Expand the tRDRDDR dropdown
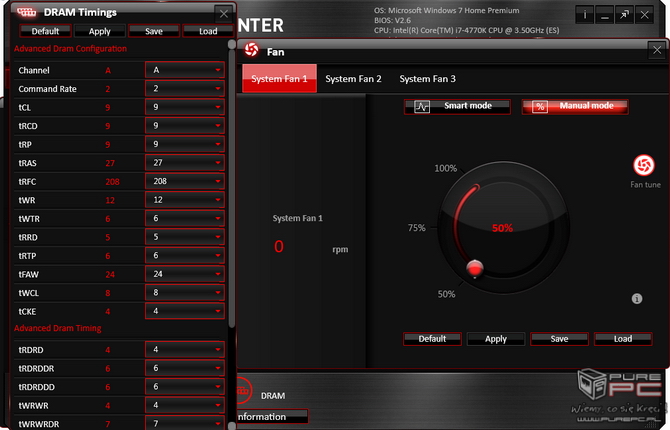The image size is (670, 430). [x=185, y=368]
